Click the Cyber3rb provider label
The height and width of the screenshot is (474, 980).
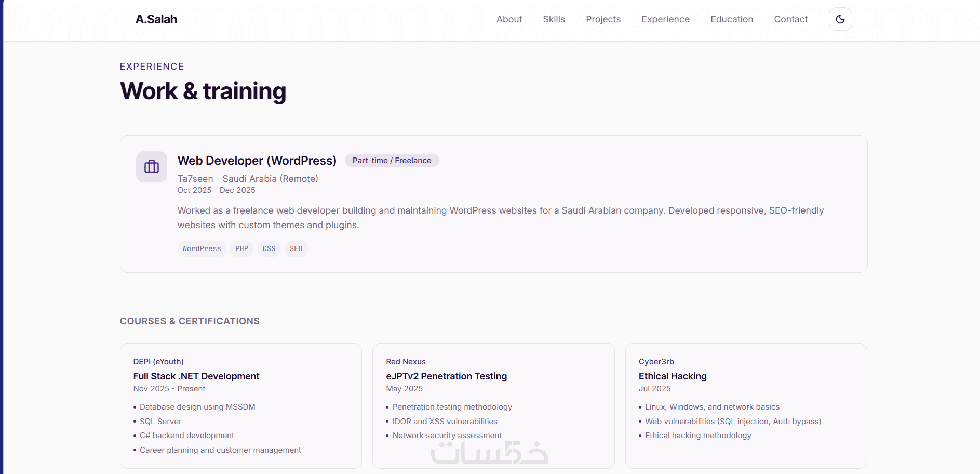(x=656, y=362)
